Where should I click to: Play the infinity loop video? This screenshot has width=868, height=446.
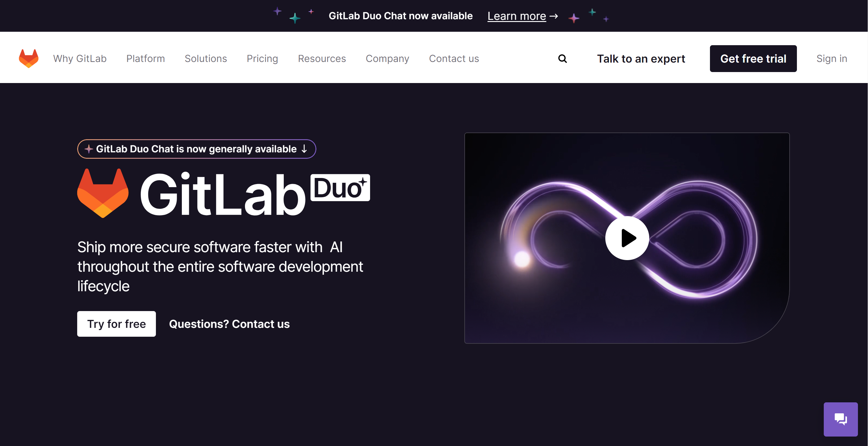click(627, 238)
